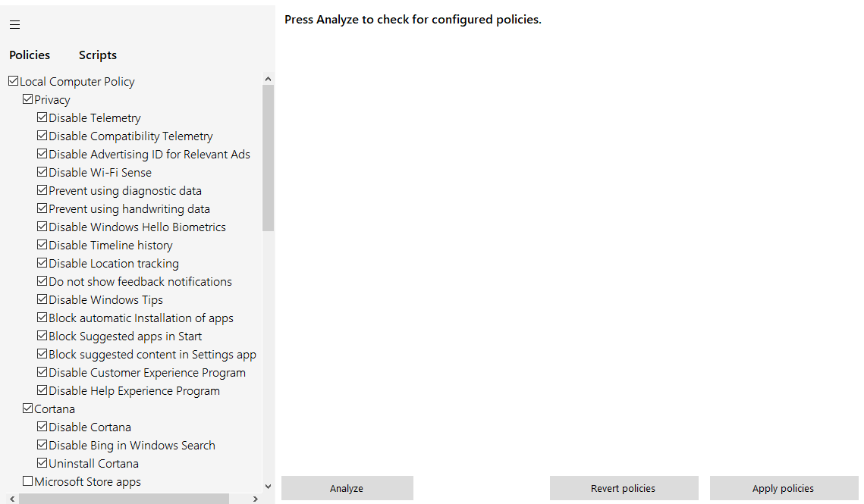Uncheck the Local Computer Policy checkbox
Image resolution: width=864 pixels, height=504 pixels.
pyautogui.click(x=13, y=81)
